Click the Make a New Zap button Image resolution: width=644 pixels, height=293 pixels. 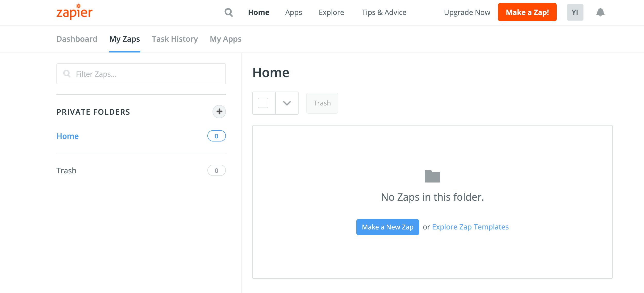point(387,227)
